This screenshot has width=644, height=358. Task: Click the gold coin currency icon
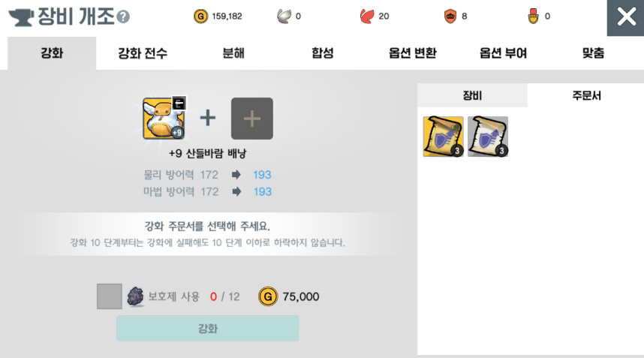click(x=200, y=17)
